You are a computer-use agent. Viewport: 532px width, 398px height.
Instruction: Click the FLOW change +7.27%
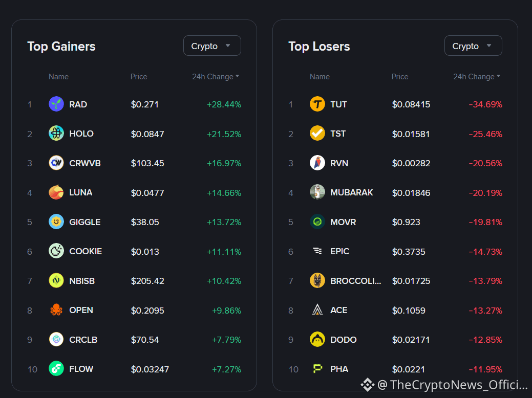pyautogui.click(x=227, y=369)
